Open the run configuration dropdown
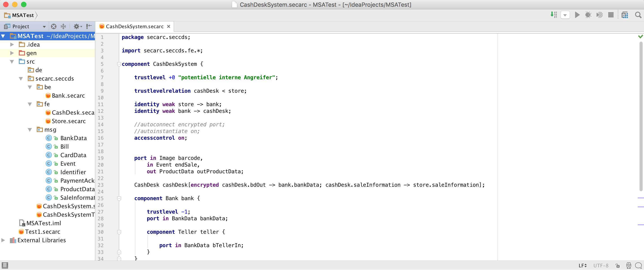 565,15
